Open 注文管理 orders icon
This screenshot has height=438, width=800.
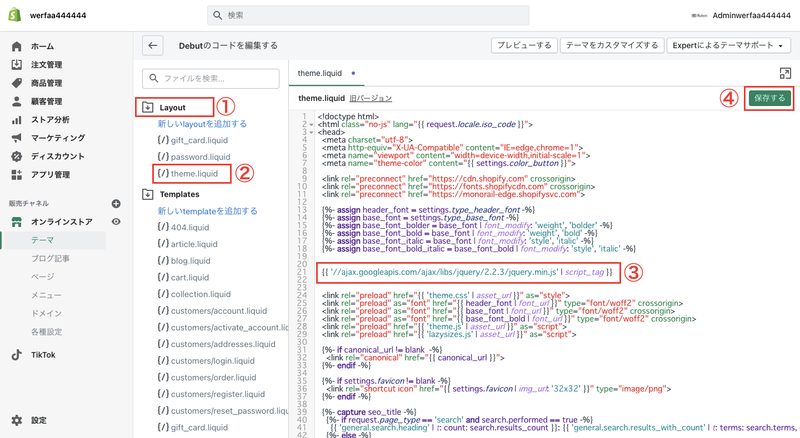point(16,64)
